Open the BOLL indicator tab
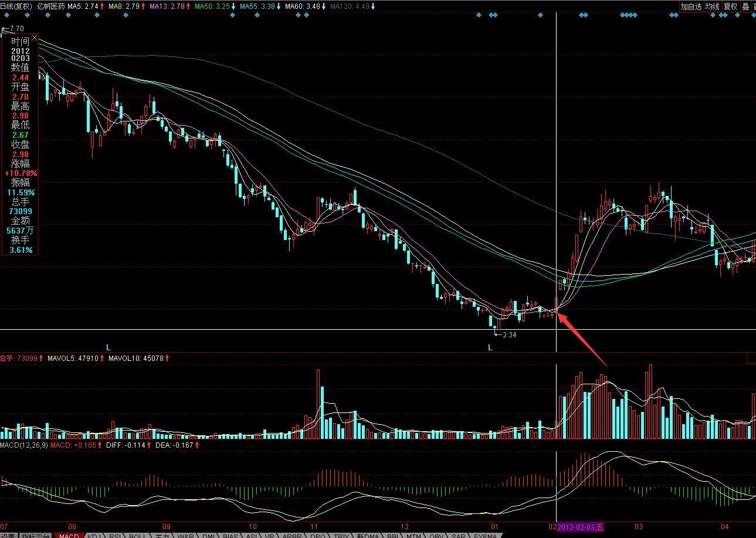 (137, 535)
